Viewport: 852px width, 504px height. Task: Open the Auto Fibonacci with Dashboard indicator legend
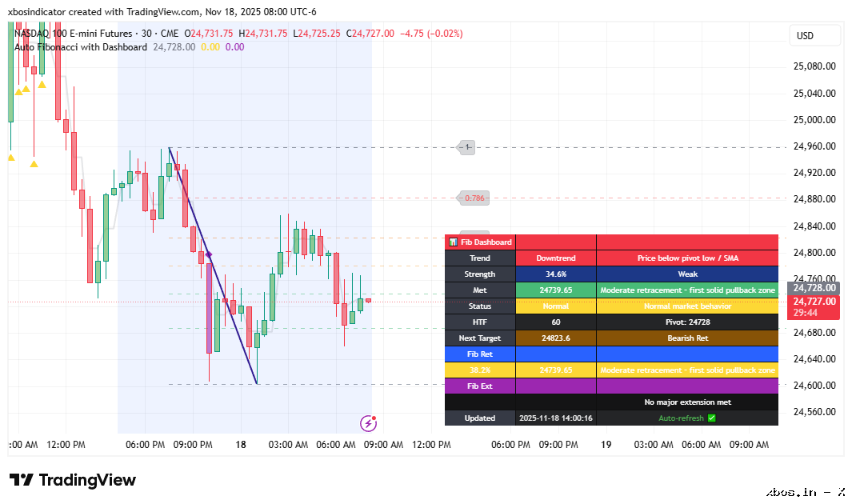pos(81,47)
